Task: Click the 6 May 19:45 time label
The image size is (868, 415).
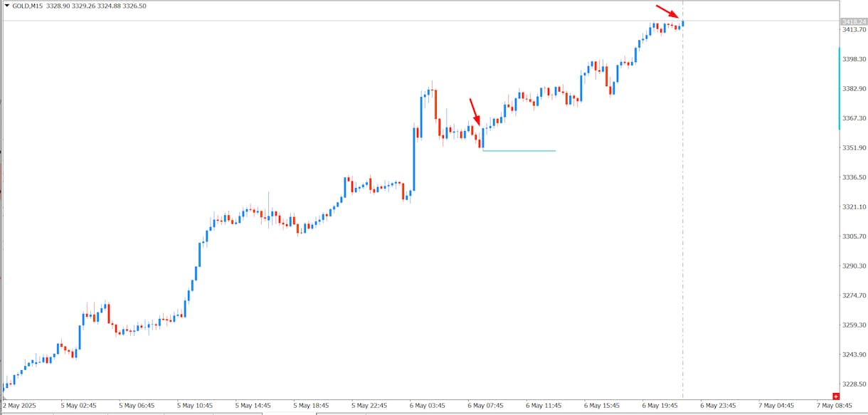Action: point(661,406)
